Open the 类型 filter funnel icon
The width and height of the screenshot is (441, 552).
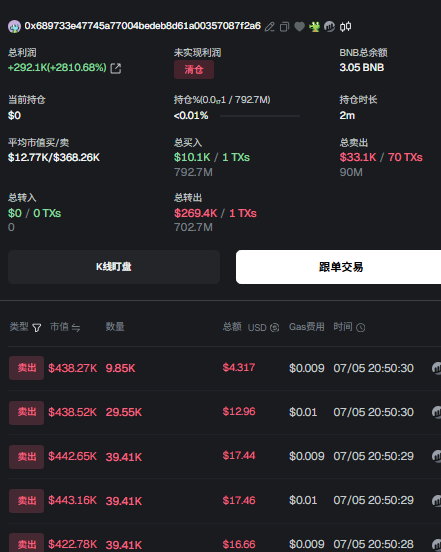37,328
